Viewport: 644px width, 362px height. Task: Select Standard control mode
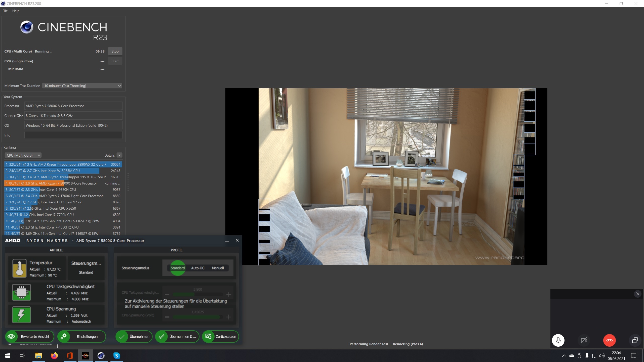click(x=178, y=268)
